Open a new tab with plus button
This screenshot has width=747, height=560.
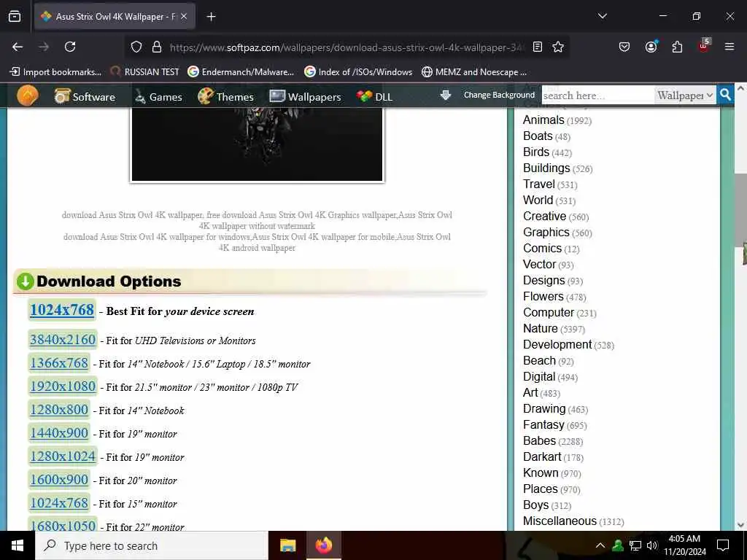211,17
